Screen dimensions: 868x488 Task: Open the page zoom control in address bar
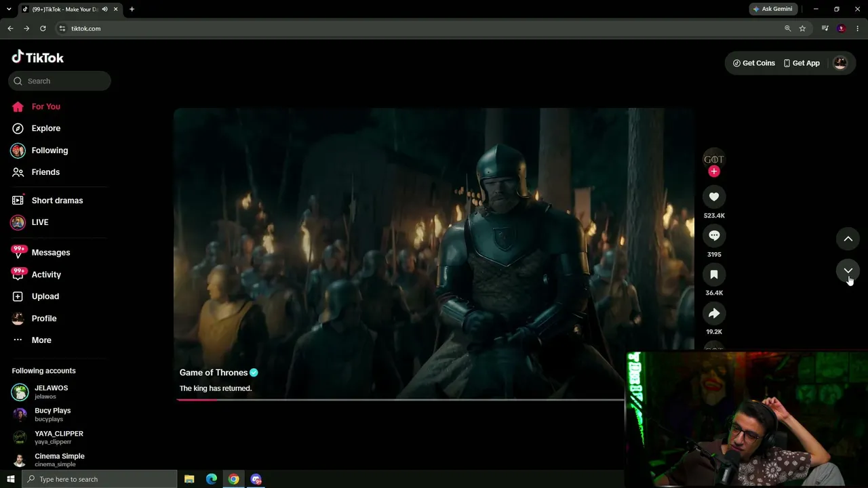point(787,28)
